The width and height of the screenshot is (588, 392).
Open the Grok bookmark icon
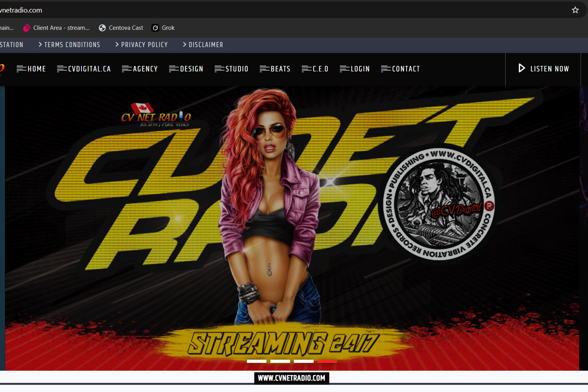[x=155, y=28]
